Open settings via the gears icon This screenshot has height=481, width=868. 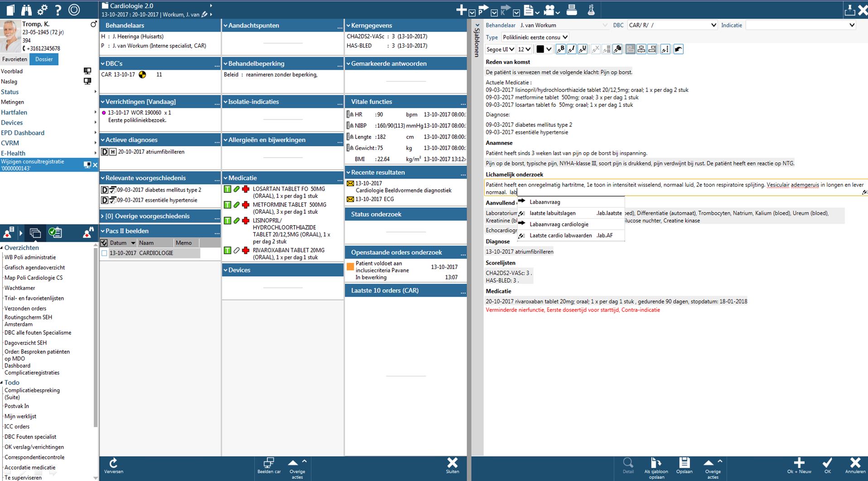tap(42, 10)
